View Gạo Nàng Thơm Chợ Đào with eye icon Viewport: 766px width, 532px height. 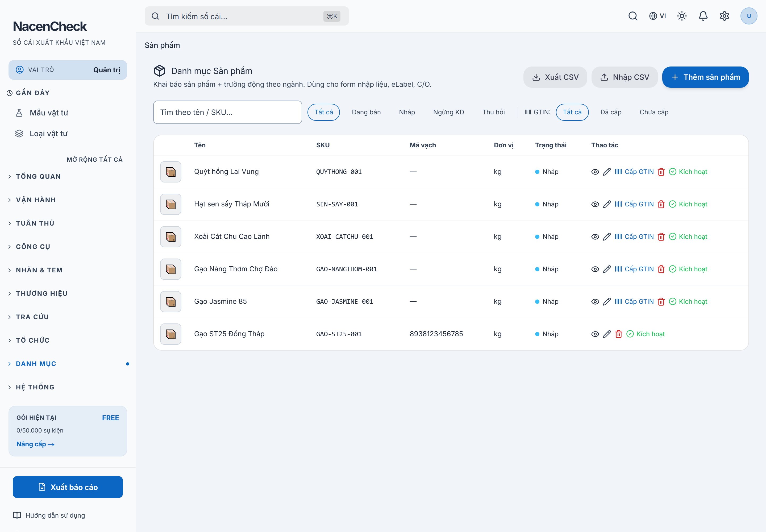(595, 269)
